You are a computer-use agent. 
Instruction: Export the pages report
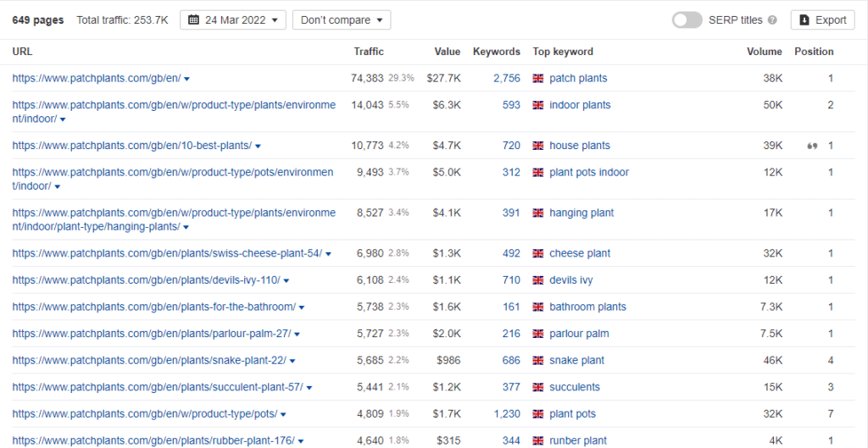(822, 20)
